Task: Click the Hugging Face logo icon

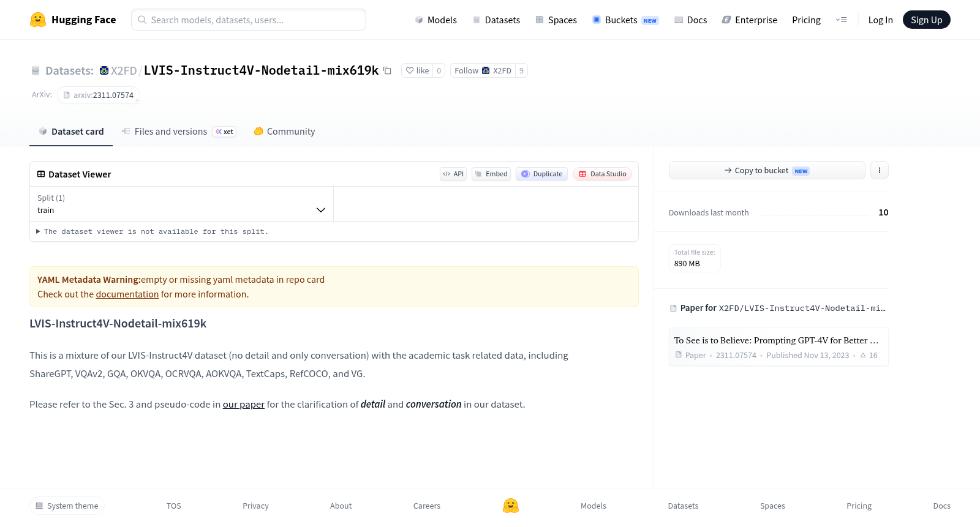Action: coord(38,20)
